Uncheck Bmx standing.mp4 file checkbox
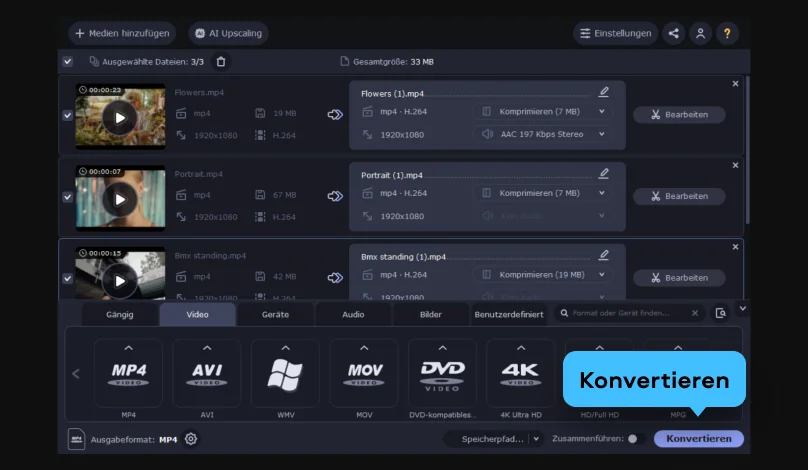Image resolution: width=808 pixels, height=470 pixels. [68, 278]
